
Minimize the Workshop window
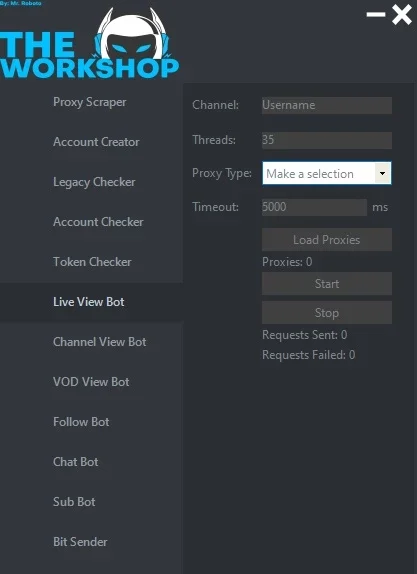(376, 15)
